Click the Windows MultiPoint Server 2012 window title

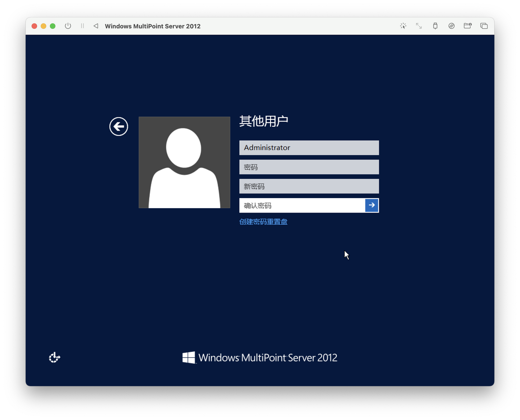153,26
